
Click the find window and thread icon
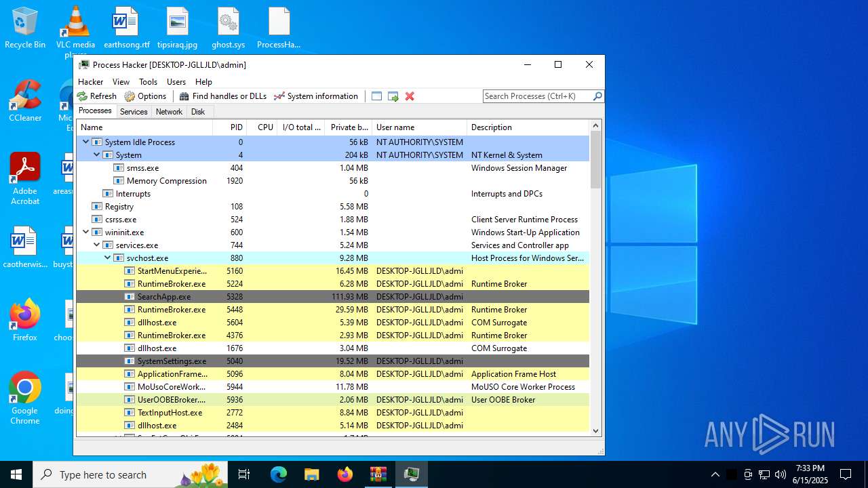[x=393, y=96]
